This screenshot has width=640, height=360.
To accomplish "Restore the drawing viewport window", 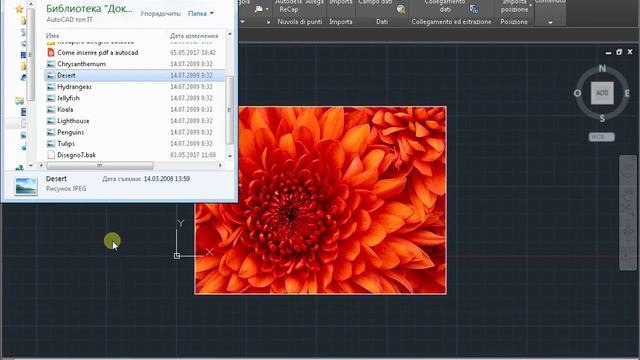I will pos(619,52).
